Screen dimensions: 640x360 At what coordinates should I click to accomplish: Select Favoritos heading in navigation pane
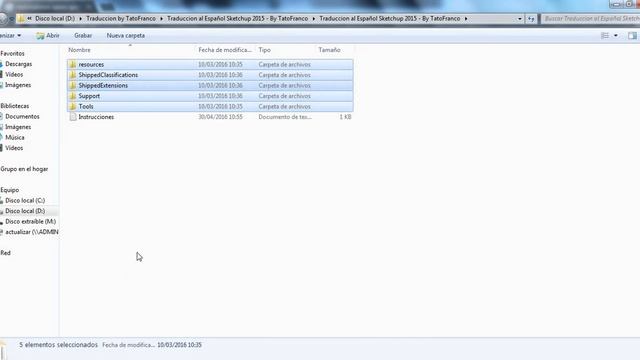[12, 53]
